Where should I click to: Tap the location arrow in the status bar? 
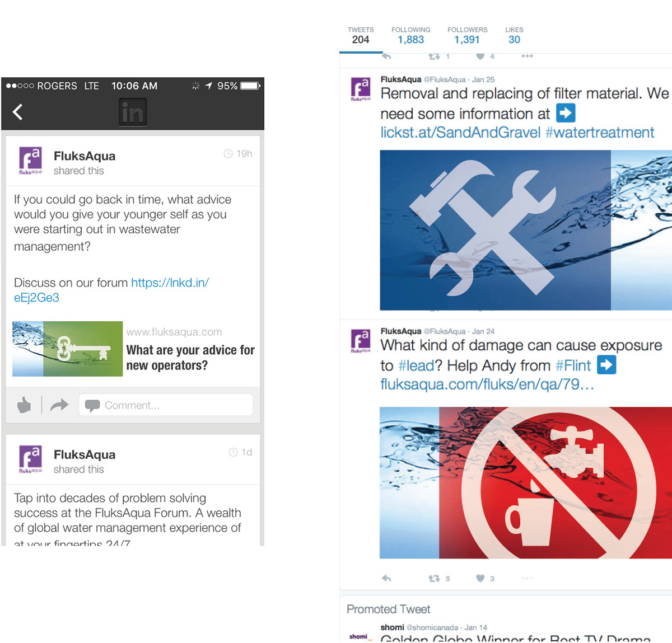click(208, 86)
